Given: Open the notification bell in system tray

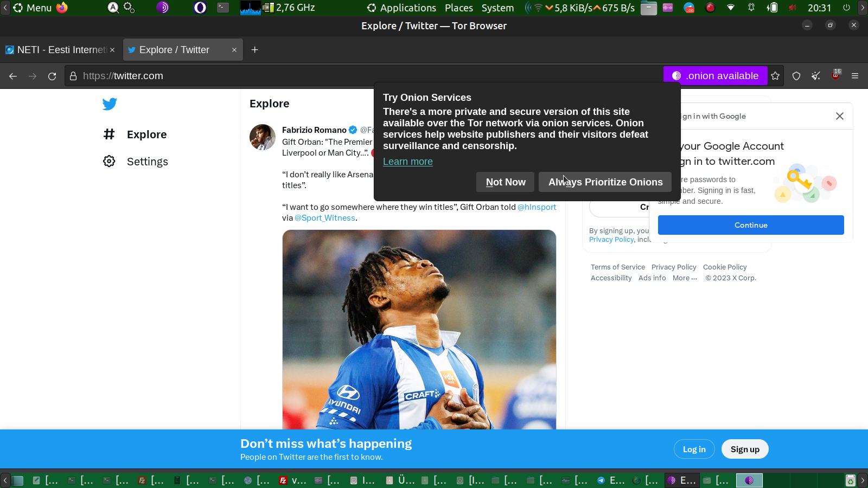Looking at the screenshot, I should tap(751, 8).
